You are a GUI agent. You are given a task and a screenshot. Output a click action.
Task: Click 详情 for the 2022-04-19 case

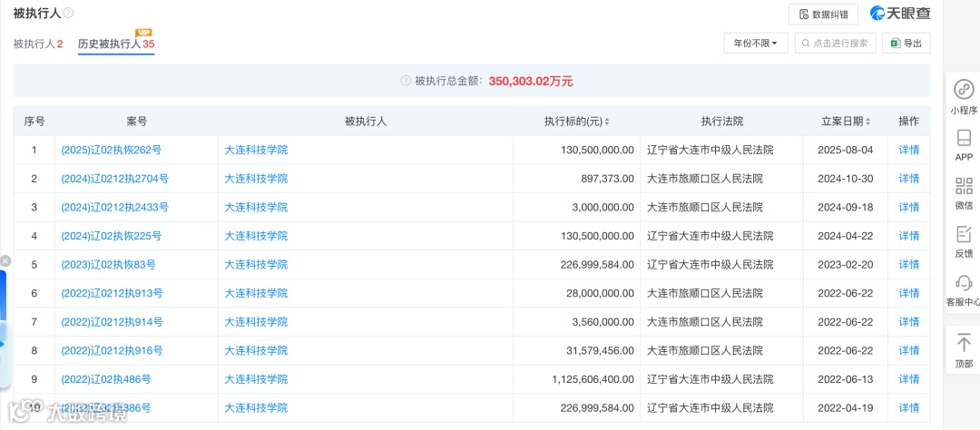tap(908, 408)
